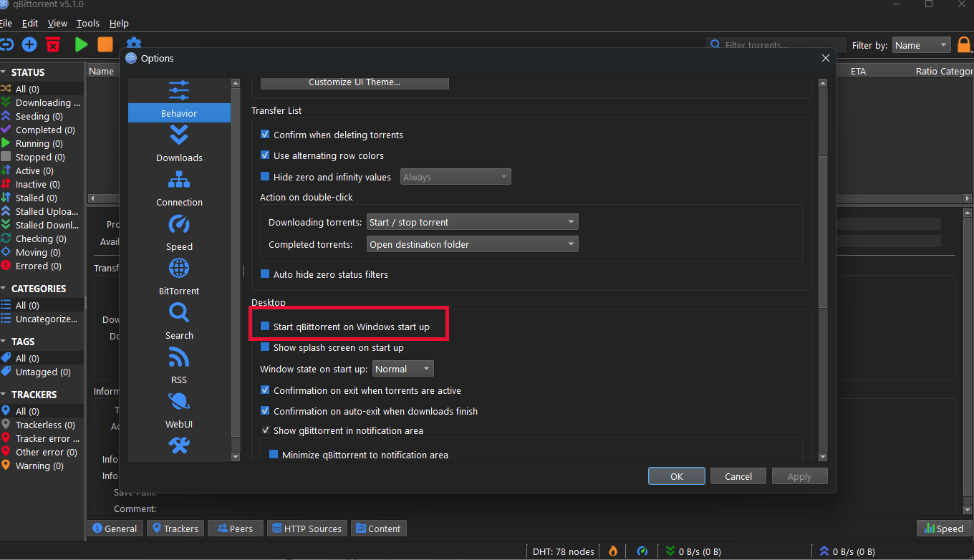Enable Show splash screen on start up
This screenshot has height=560, width=974.
click(x=265, y=347)
